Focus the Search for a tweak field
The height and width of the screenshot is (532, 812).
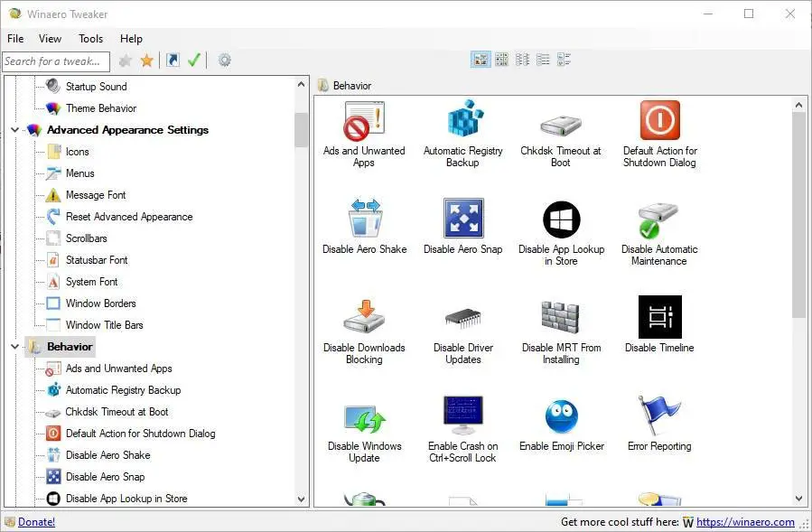click(x=56, y=61)
